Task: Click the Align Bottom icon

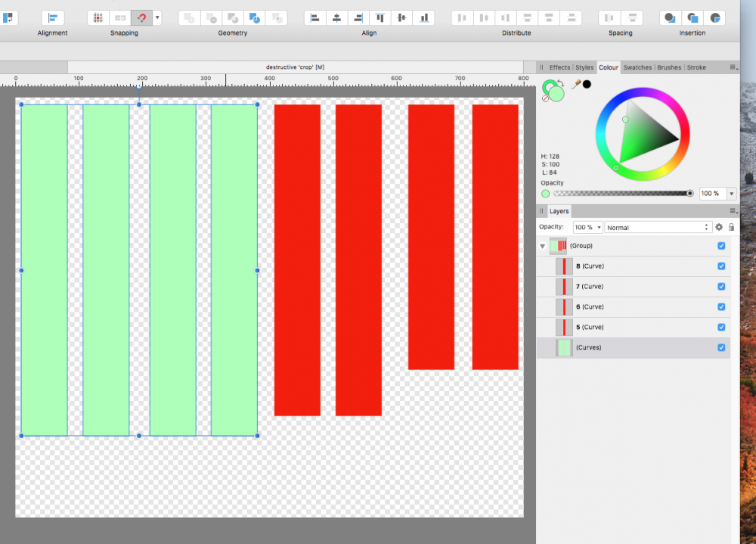Action: [x=424, y=17]
